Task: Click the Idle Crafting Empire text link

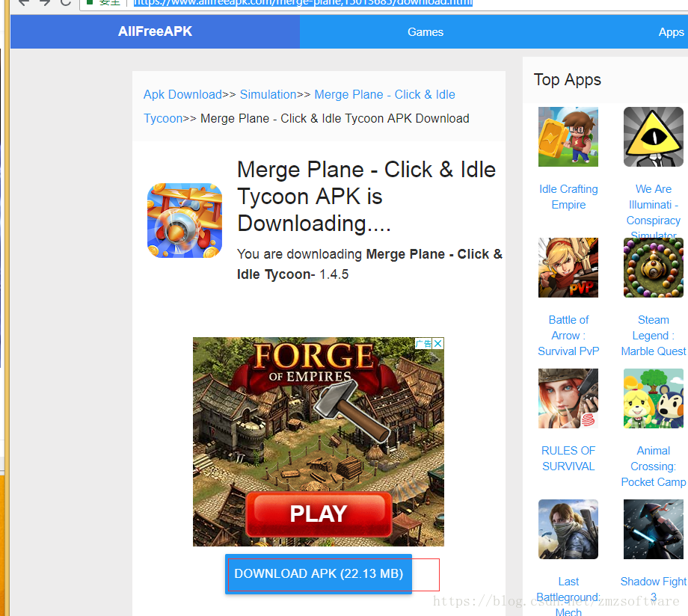Action: click(568, 197)
